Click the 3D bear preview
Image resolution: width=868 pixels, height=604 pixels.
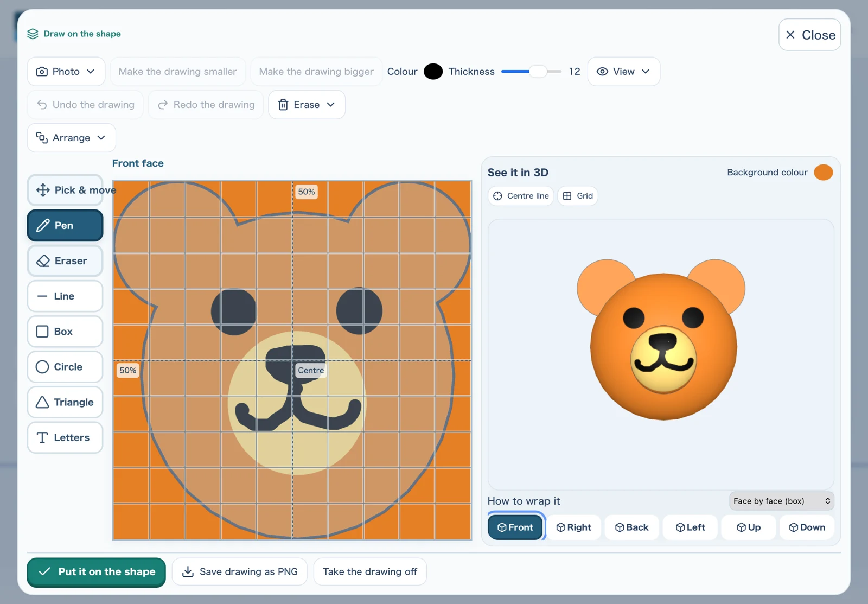coord(661,339)
